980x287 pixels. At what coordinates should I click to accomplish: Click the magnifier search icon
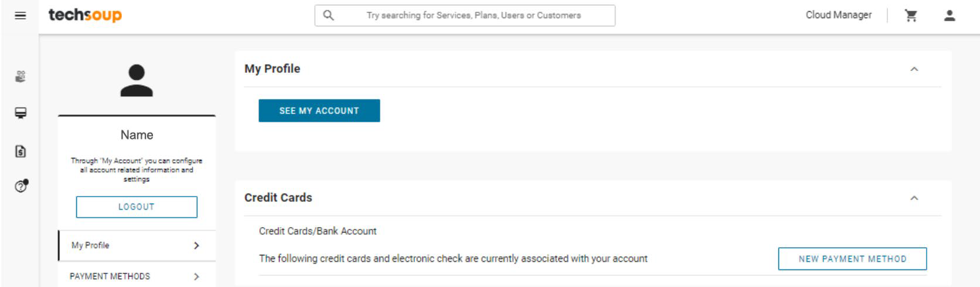pos(328,15)
